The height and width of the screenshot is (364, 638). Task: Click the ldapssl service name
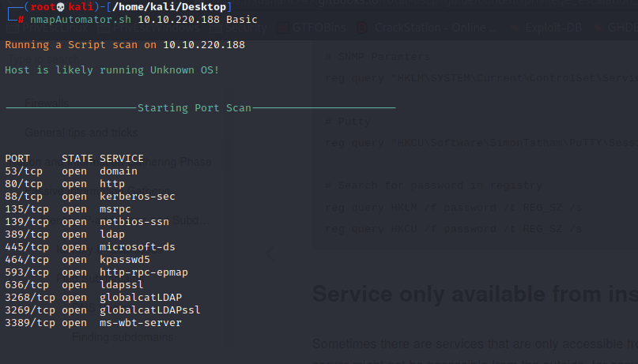[122, 285]
